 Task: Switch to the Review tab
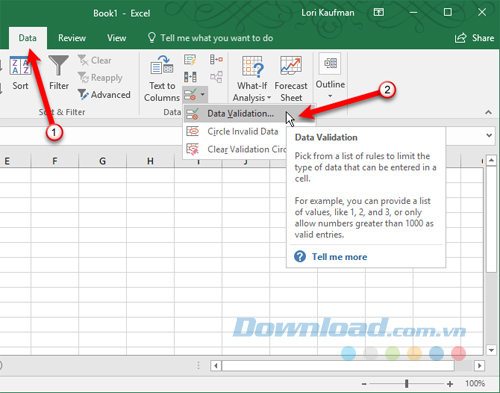[72, 38]
